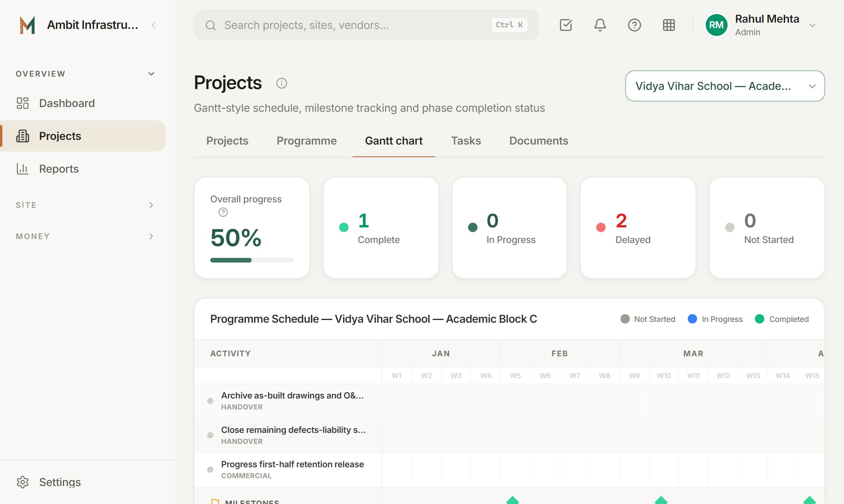
Task: Click the Ambit Infrastructure logo icon
Action: point(27,25)
